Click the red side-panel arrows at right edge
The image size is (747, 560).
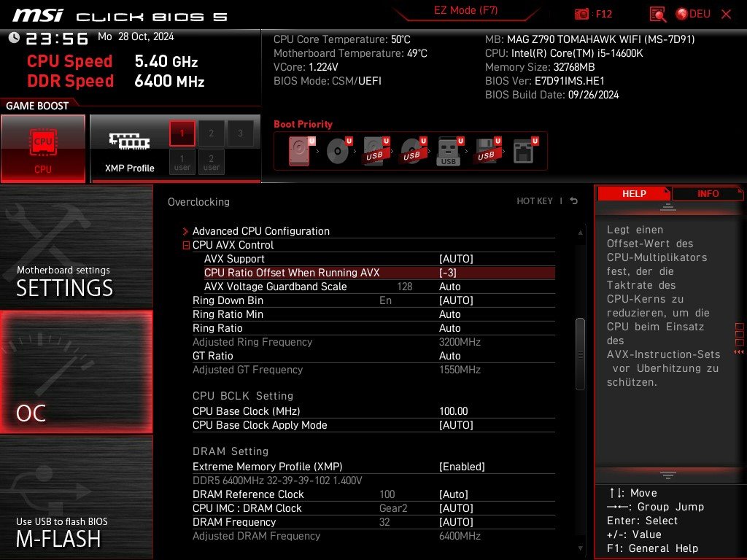pyautogui.click(x=739, y=352)
